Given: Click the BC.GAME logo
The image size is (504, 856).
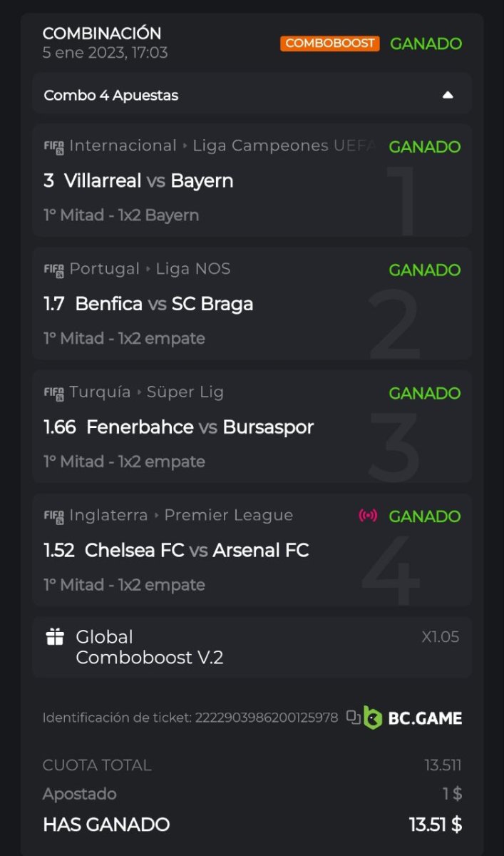Looking at the screenshot, I should pos(413,718).
